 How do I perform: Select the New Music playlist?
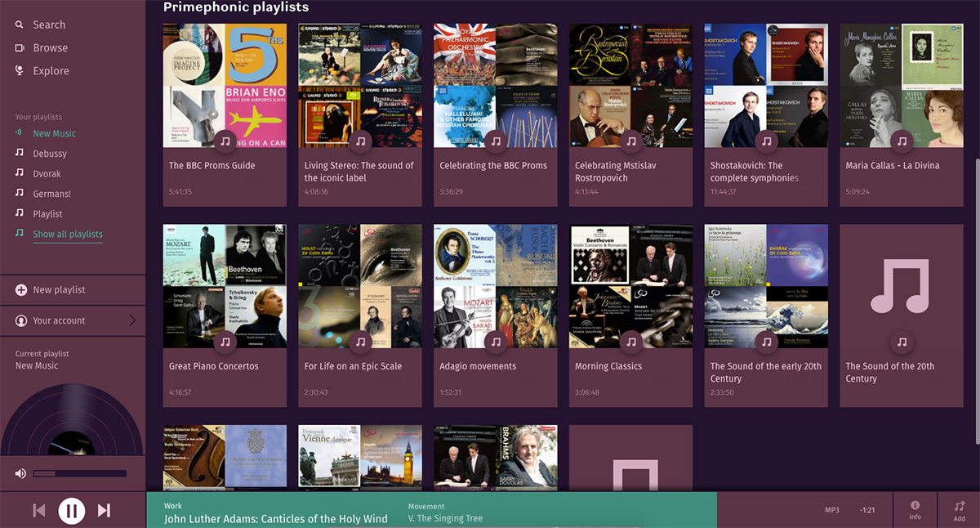[54, 133]
